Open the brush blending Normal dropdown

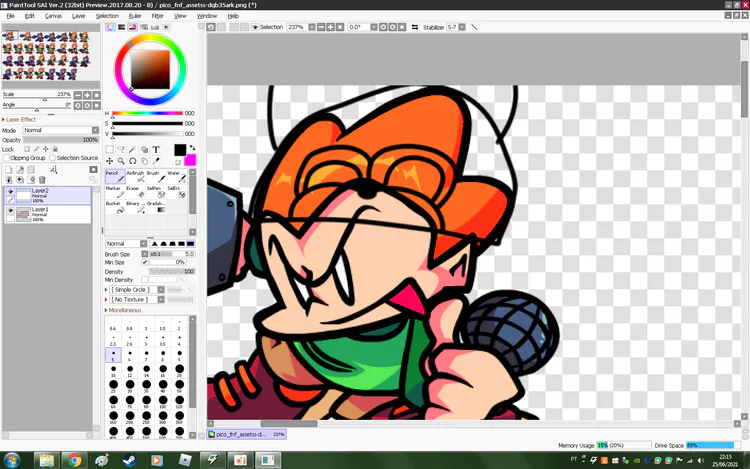(x=126, y=244)
